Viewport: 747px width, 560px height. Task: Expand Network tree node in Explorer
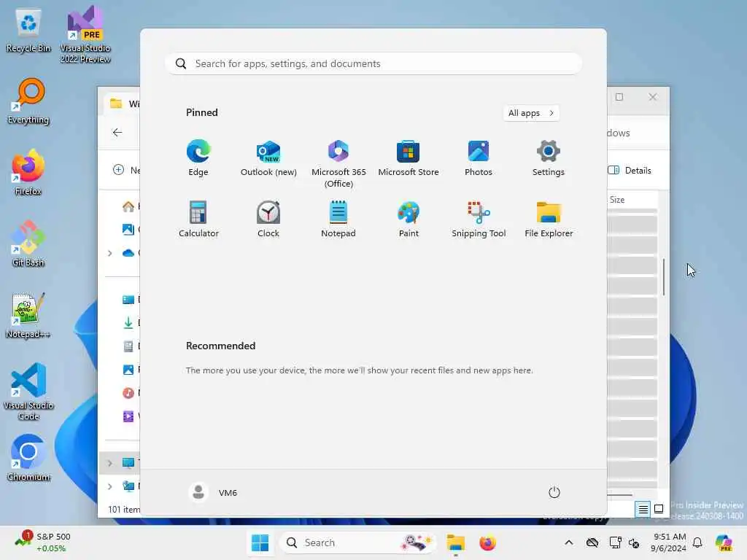click(x=109, y=486)
